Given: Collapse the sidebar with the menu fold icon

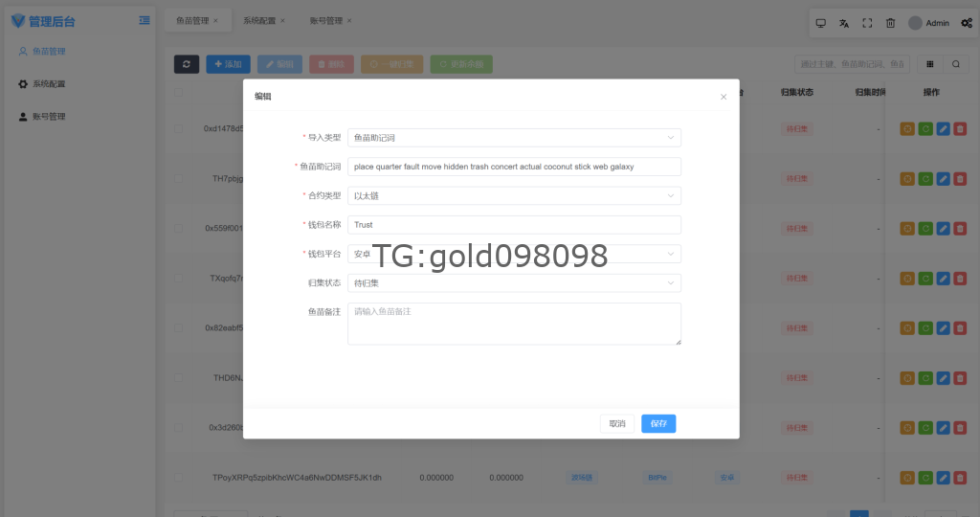Looking at the screenshot, I should tap(144, 20).
